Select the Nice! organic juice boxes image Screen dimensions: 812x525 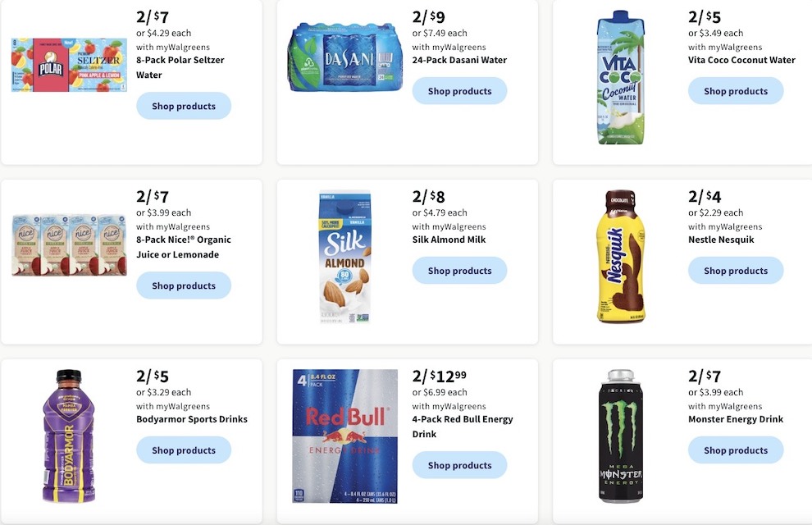[69, 245]
